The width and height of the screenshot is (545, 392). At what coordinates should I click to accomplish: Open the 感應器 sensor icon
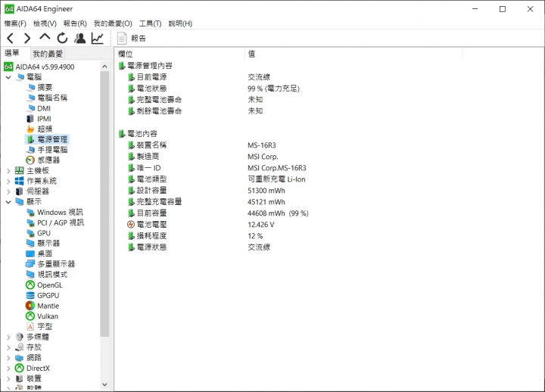(30, 160)
